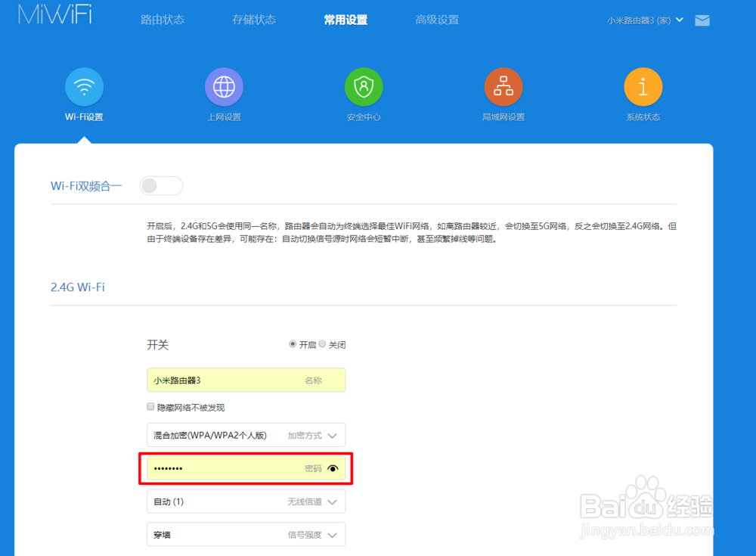Click the 密码 password input field

coord(246,468)
